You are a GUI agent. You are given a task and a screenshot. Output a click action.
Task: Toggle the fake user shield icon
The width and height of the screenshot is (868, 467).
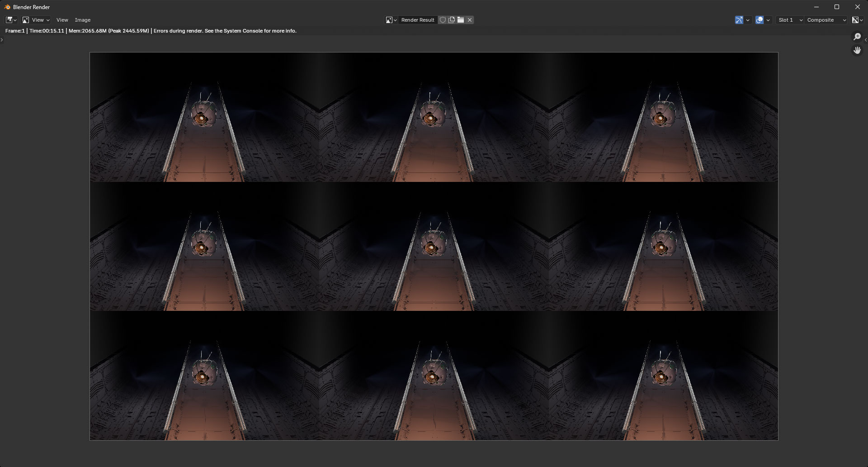coord(443,20)
